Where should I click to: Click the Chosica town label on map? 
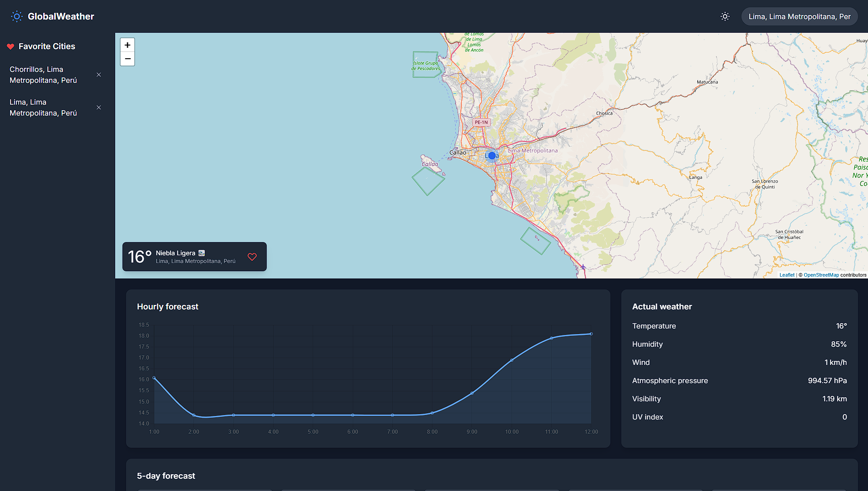tap(604, 113)
